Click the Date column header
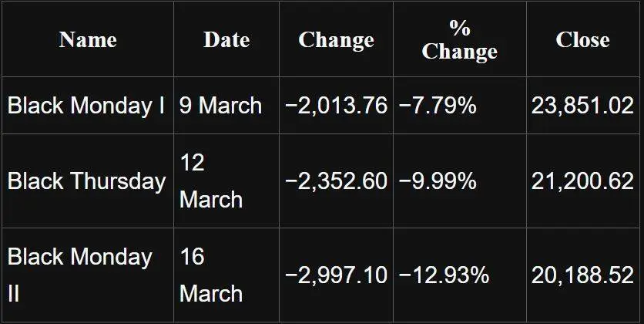This screenshot has height=324, width=644. pyautogui.click(x=226, y=40)
